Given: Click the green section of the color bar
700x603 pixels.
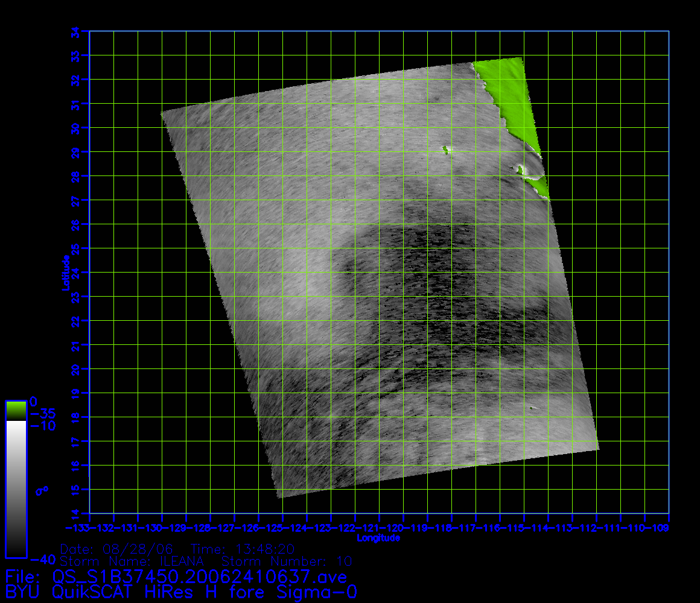Looking at the screenshot, I should (16, 410).
